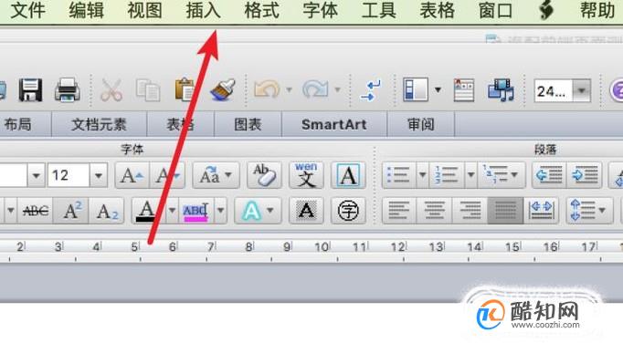Open the 表格 menu in menu bar
Screen dimensions: 623x364
coord(437,10)
